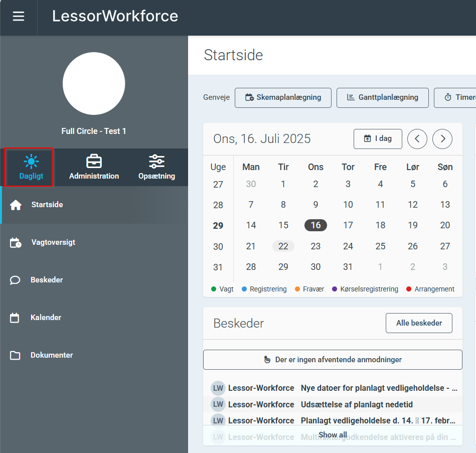Open the Skemaplanlægning shortcut
Image resolution: width=476 pixels, height=453 pixels.
[x=283, y=98]
